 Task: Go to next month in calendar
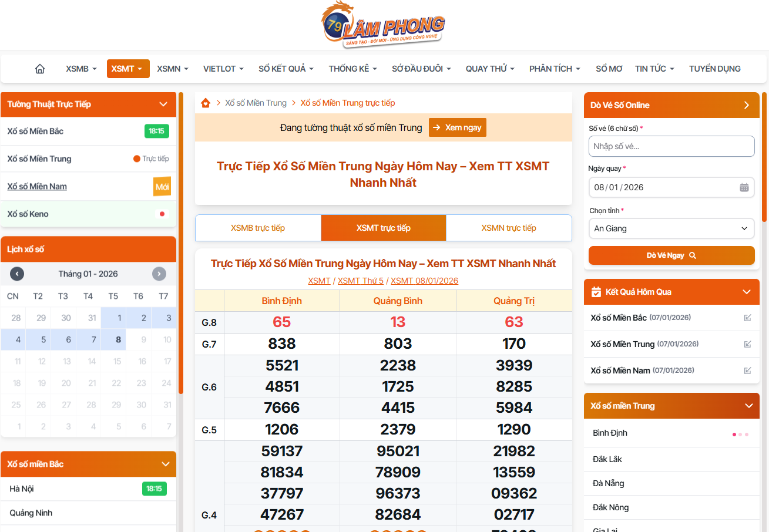pyautogui.click(x=159, y=274)
